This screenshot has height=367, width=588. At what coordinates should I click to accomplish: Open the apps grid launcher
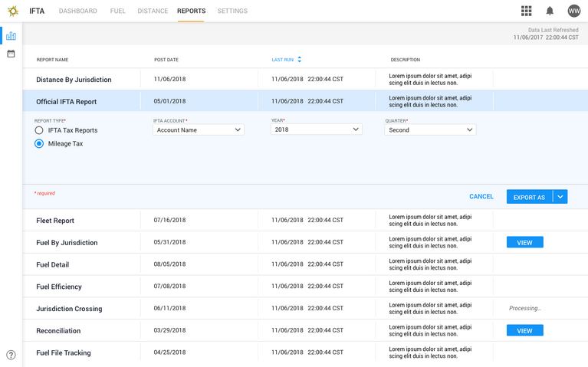[526, 11]
